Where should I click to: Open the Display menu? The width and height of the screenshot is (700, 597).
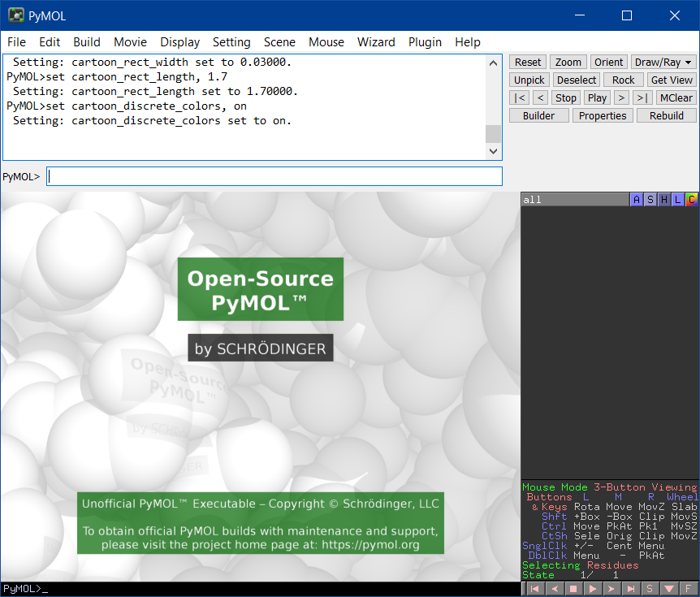(x=180, y=42)
